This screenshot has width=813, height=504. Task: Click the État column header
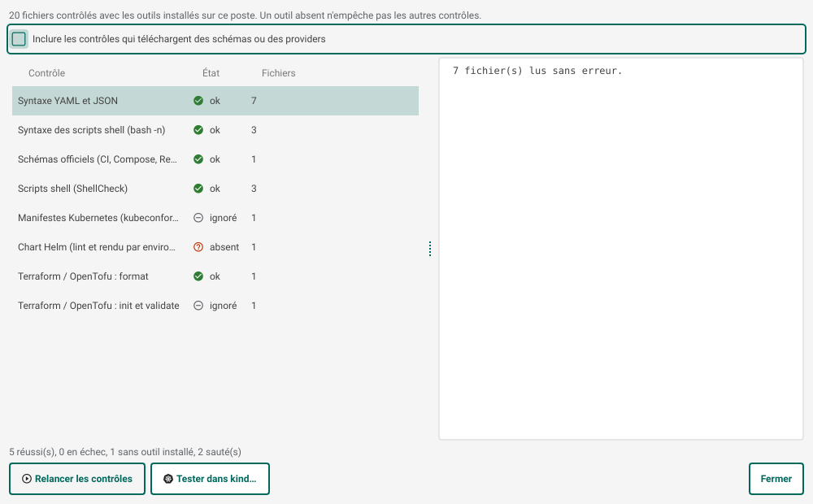[x=211, y=73]
